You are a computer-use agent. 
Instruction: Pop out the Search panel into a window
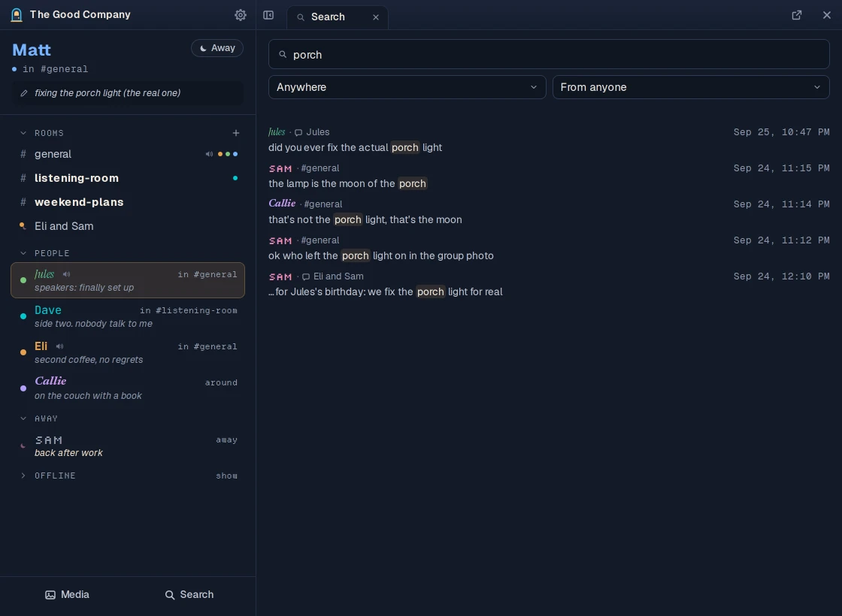click(x=797, y=15)
